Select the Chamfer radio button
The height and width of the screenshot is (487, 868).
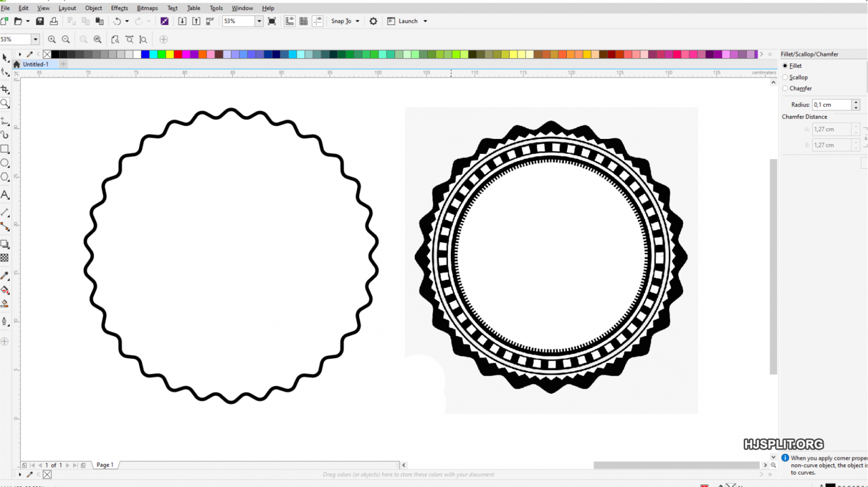coord(785,89)
